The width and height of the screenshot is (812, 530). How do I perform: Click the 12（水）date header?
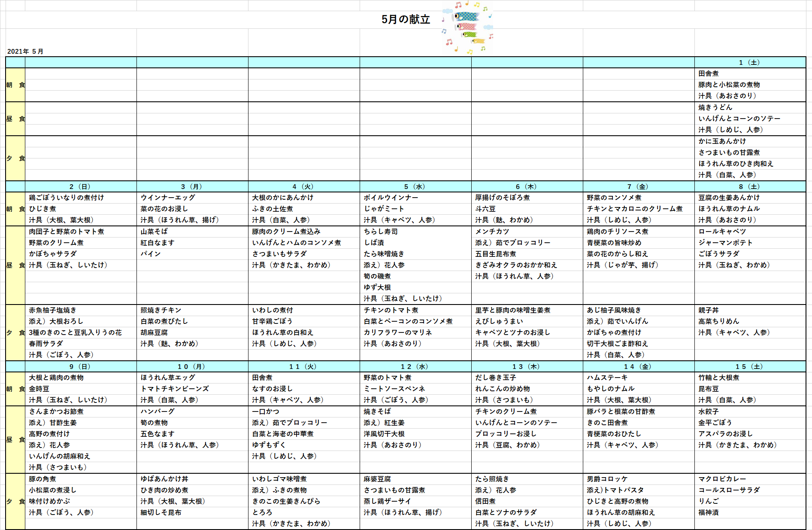click(x=415, y=367)
